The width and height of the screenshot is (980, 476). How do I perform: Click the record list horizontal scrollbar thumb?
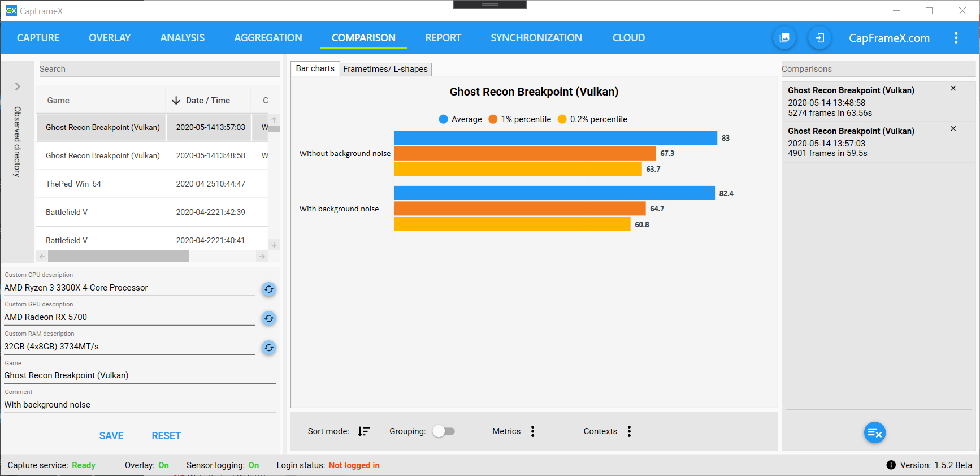pyautogui.click(x=118, y=257)
